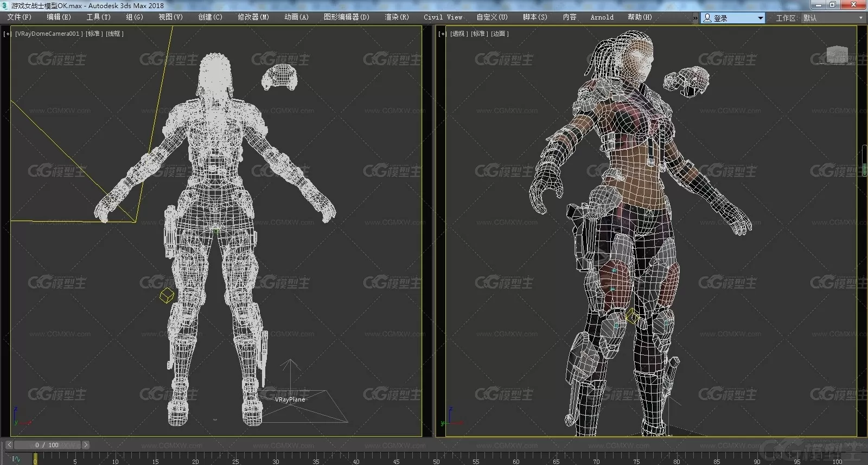Click the 线框 wireframe viewport label
868x465 pixels.
pos(114,34)
